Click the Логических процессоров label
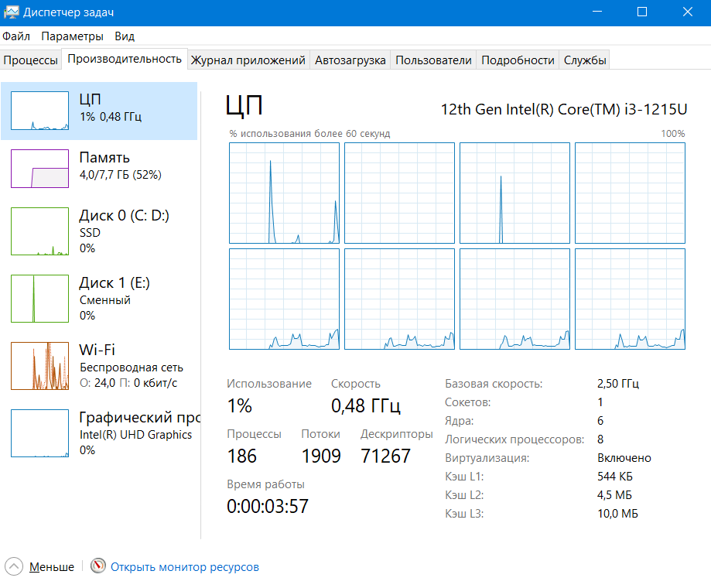The height and width of the screenshot is (588, 711). click(514, 439)
